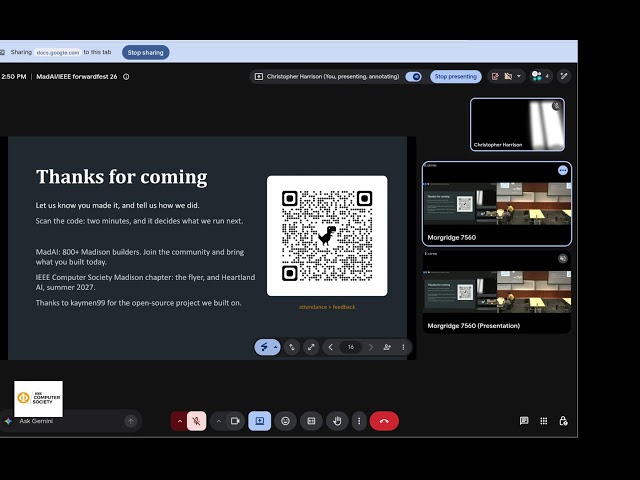Click the Stop sharing button

coord(145,52)
